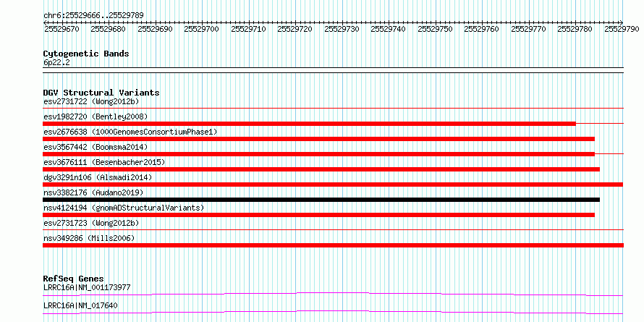Click the red bar under esv3567442 (Boomsma2014)

pyautogui.click(x=318, y=154)
